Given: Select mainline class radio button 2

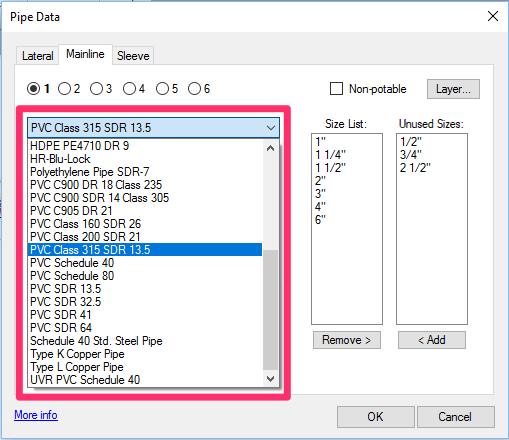Looking at the screenshot, I should click(x=64, y=89).
